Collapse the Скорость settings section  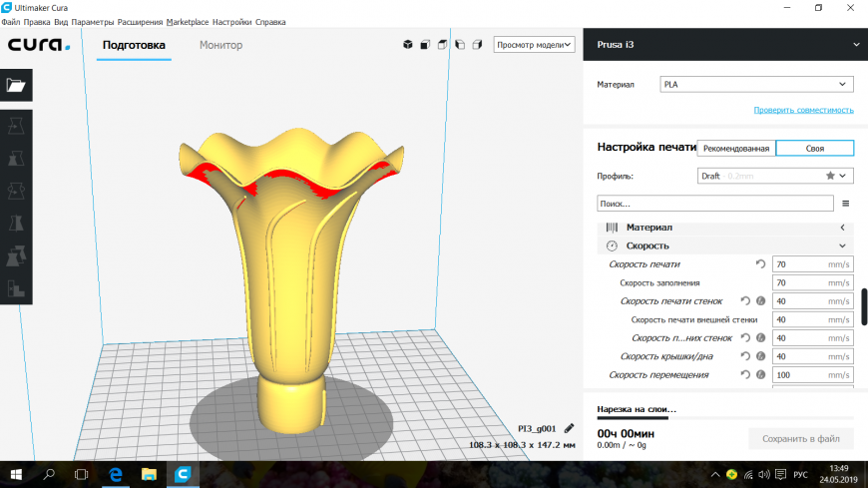843,245
